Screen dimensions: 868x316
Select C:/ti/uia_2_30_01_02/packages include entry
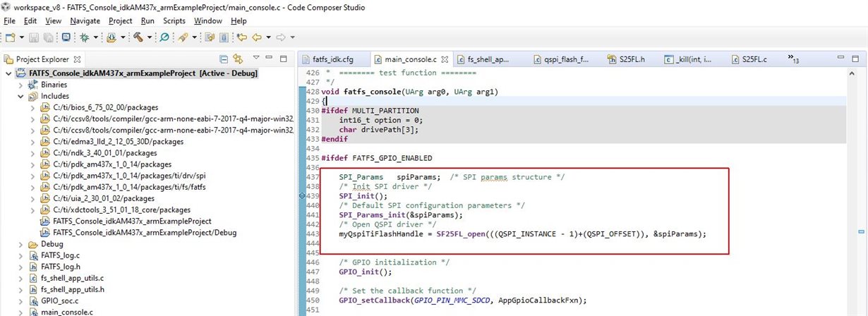[99, 198]
